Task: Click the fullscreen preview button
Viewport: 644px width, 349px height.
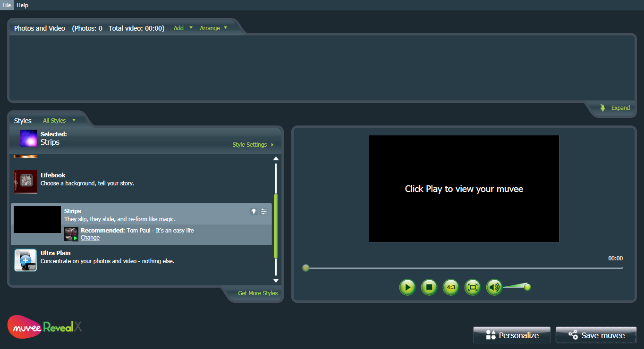Action: pyautogui.click(x=473, y=287)
